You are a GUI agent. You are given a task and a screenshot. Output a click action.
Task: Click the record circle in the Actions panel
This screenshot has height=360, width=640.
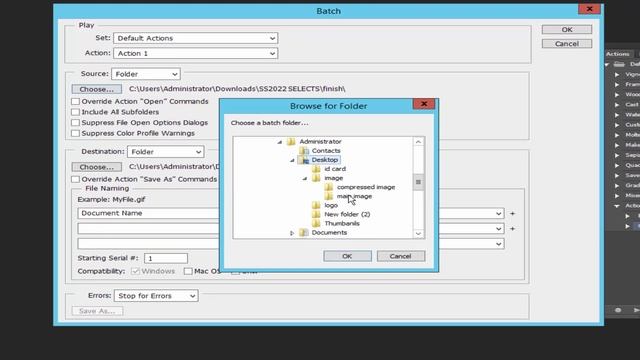pos(618,310)
